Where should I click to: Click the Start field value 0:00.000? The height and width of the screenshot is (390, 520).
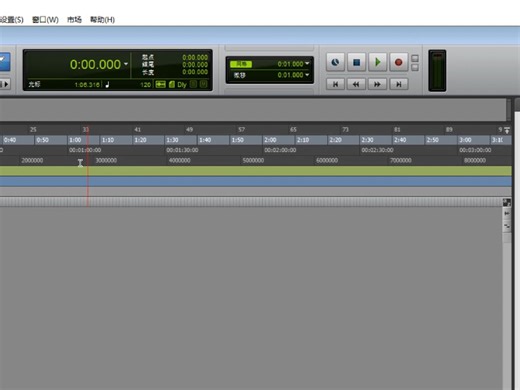[195, 57]
